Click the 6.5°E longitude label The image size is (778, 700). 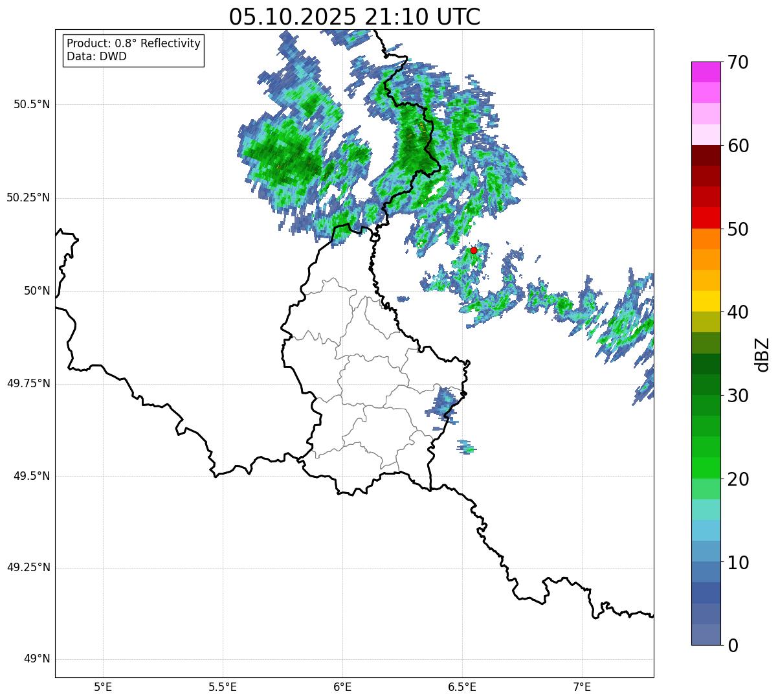pyautogui.click(x=462, y=687)
